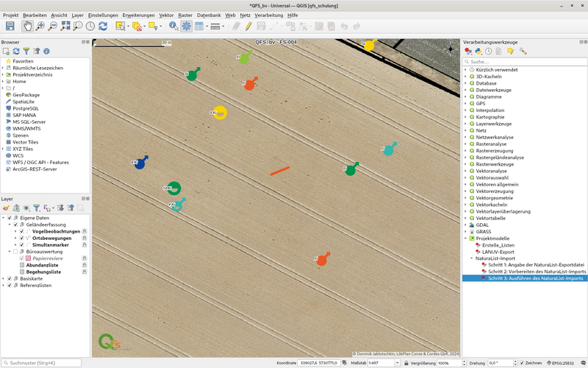The image size is (588, 368).
Task: Select features with the yellow selection tool
Action: pos(120,26)
